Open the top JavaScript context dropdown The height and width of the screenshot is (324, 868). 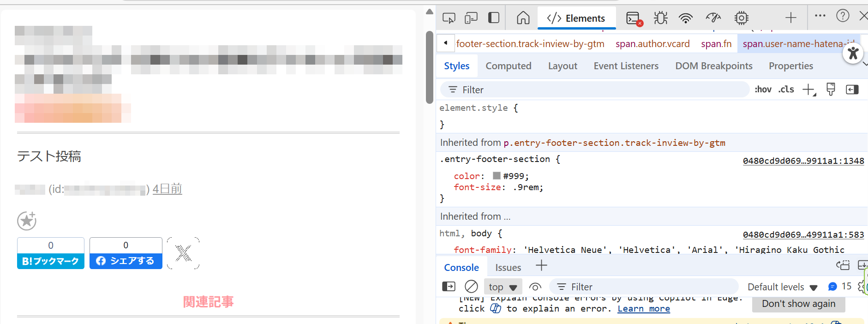(x=503, y=287)
